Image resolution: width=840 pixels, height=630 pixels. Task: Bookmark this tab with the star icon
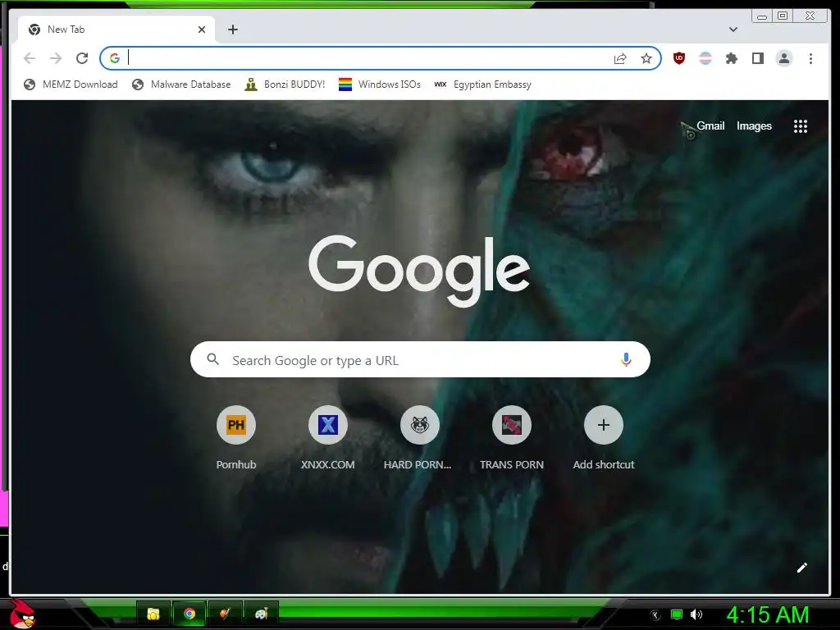(646, 58)
